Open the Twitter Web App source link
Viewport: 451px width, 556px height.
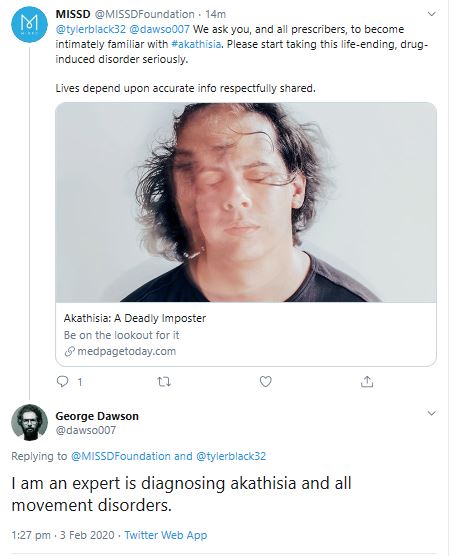tap(166, 535)
